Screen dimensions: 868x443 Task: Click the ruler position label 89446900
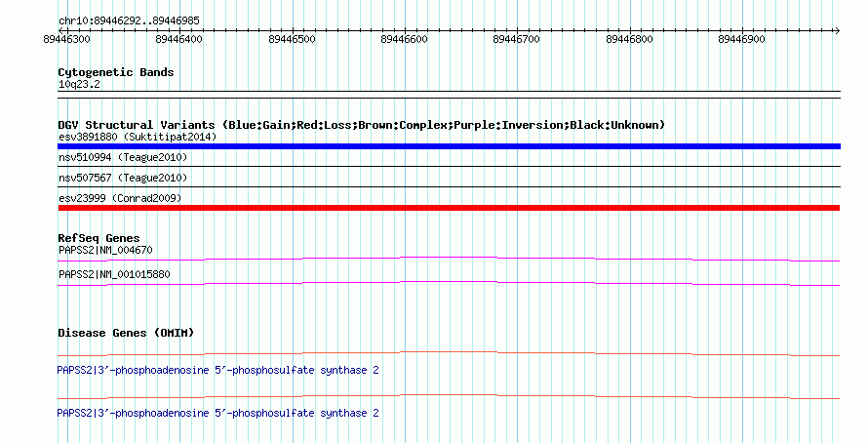coord(741,39)
